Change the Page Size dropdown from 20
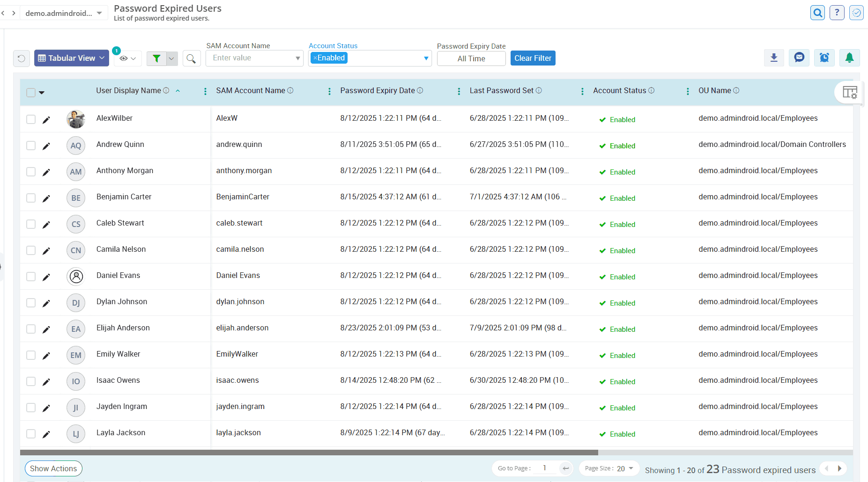 pyautogui.click(x=621, y=468)
